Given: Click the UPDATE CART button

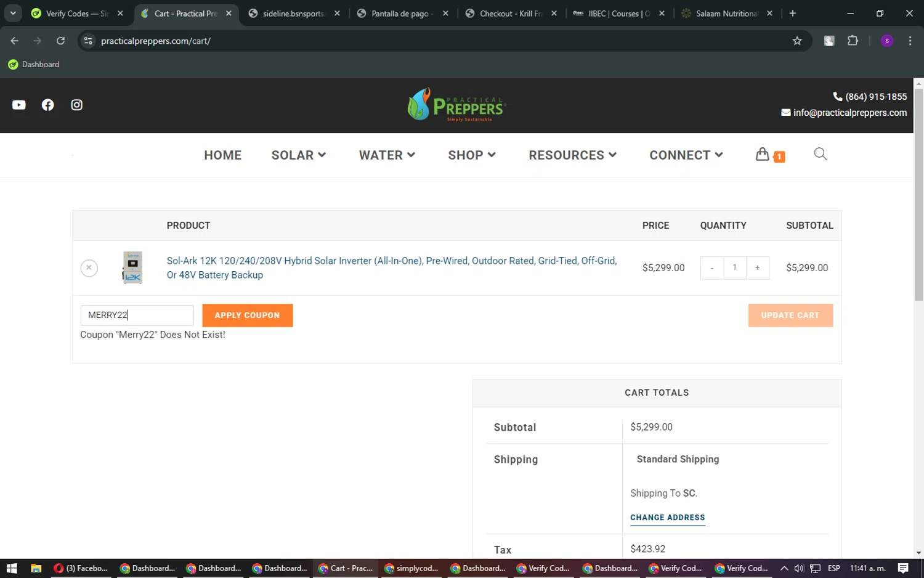Looking at the screenshot, I should (x=790, y=315).
